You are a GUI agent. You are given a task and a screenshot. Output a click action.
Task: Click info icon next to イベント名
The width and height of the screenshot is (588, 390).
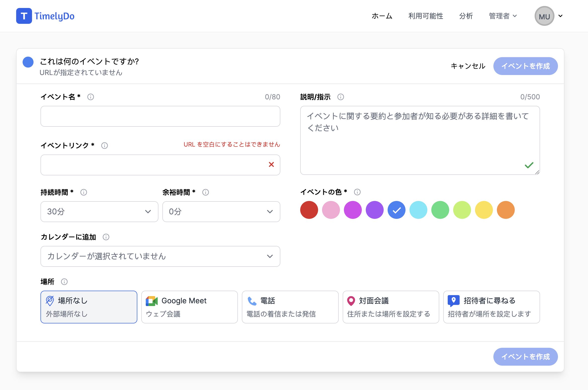pyautogui.click(x=90, y=97)
